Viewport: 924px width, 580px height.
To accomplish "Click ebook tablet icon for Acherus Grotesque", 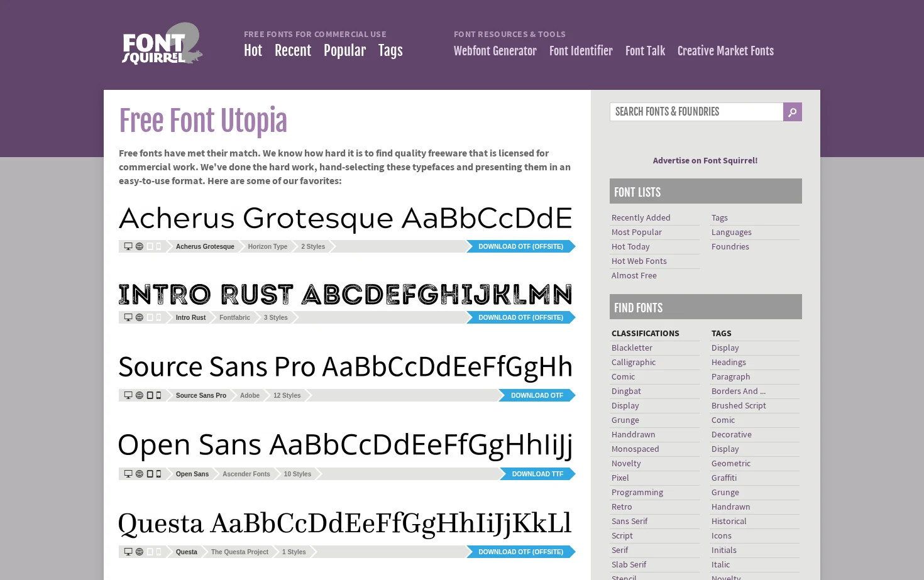I will 150,246.
